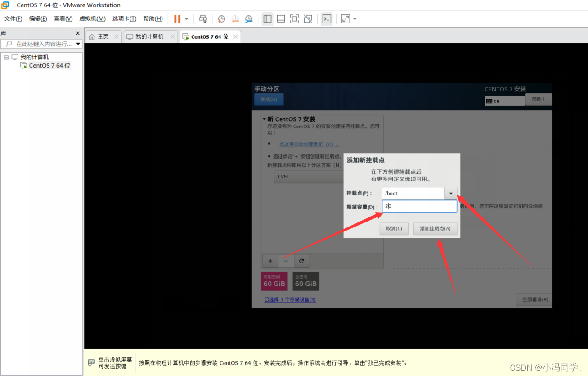Click the 取消(C) button

pyautogui.click(x=394, y=228)
